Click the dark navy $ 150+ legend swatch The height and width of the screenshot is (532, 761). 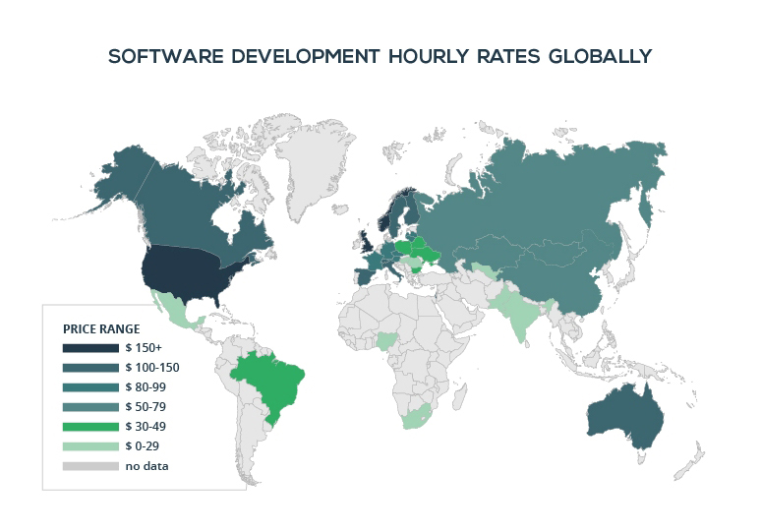pyautogui.click(x=89, y=348)
